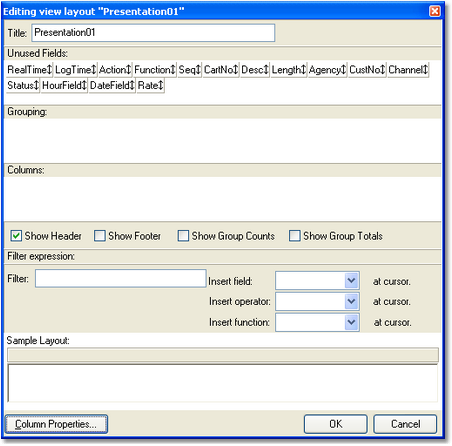Viewport: 452px width, 446px height.
Task: Tick the Show Group Counts checkbox
Action: pos(183,236)
